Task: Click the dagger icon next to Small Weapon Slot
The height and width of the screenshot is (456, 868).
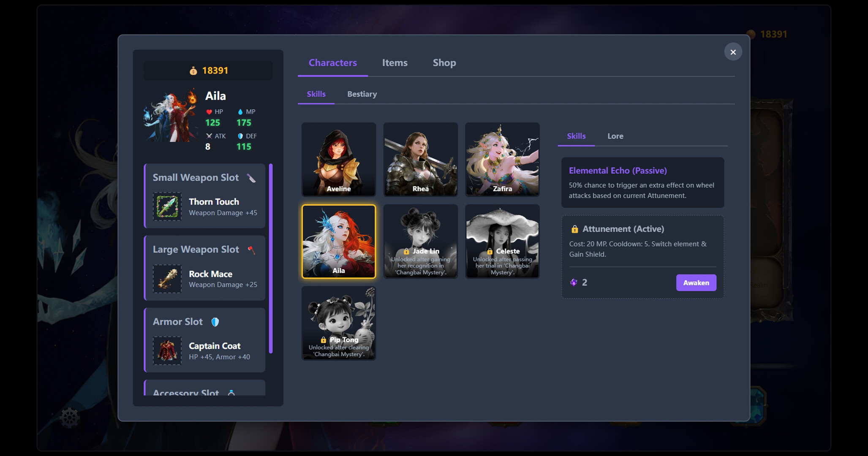Action: (x=252, y=177)
